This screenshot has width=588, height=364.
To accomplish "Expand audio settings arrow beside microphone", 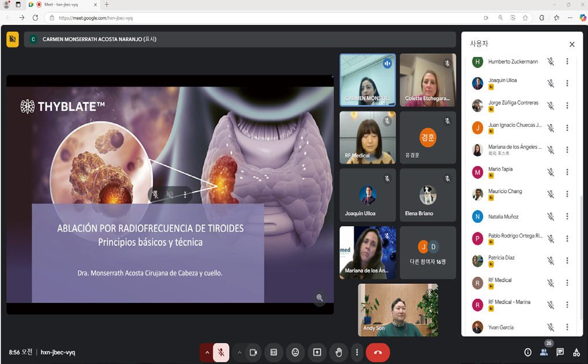I will (x=207, y=352).
